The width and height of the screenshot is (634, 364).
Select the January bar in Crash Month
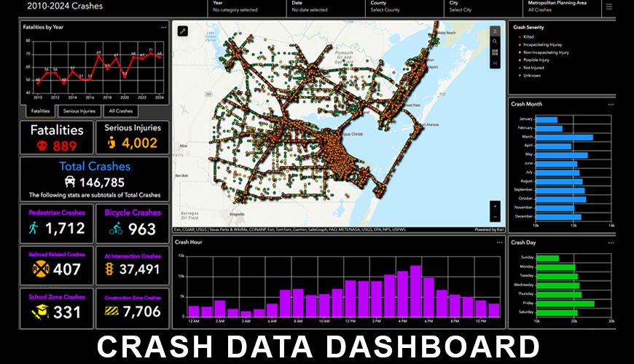[x=547, y=119]
